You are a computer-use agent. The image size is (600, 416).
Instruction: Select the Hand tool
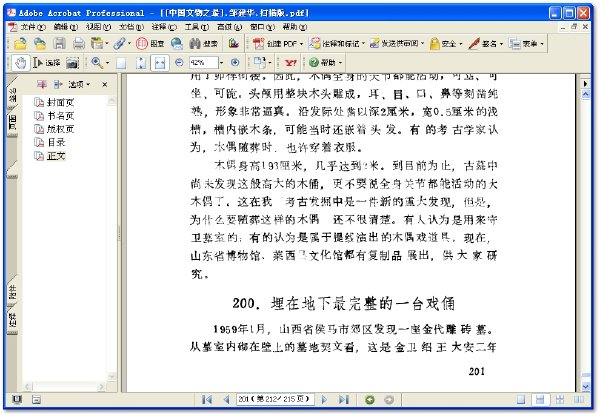pyautogui.click(x=21, y=62)
